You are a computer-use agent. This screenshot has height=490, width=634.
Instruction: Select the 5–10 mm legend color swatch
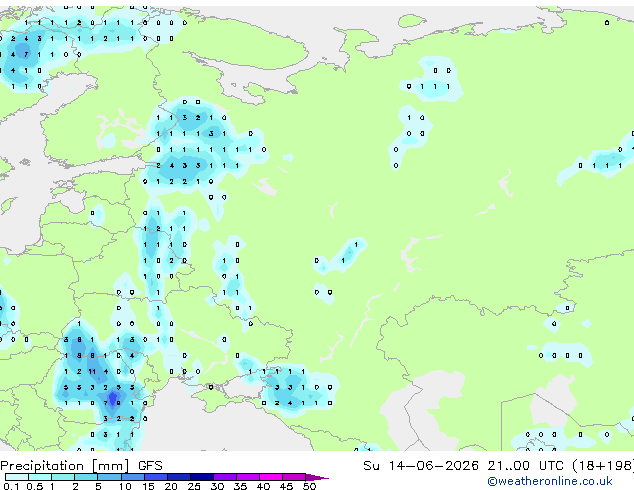click(x=109, y=477)
